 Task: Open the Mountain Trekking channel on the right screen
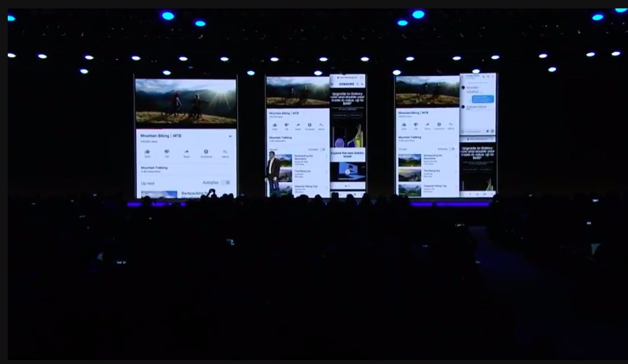tap(410, 139)
